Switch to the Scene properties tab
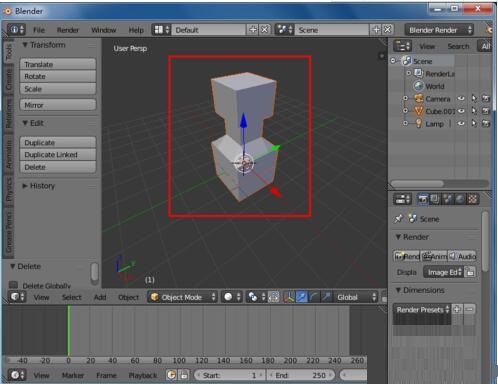The height and width of the screenshot is (384, 498). [x=447, y=199]
